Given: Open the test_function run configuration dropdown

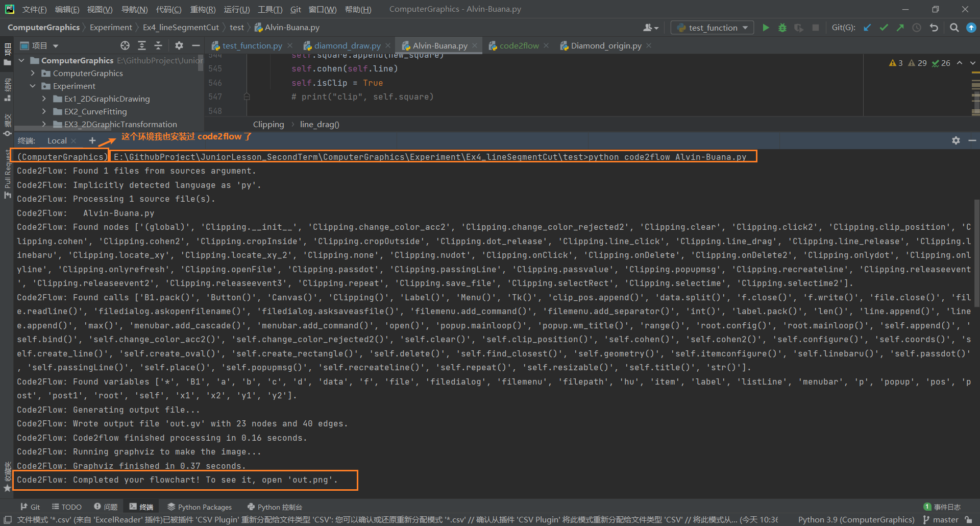Looking at the screenshot, I should click(713, 28).
